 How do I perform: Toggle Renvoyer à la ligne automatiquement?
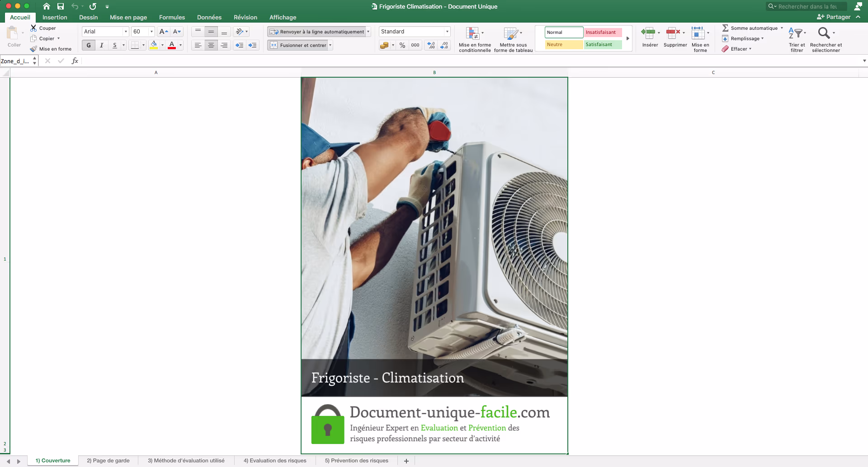point(317,32)
